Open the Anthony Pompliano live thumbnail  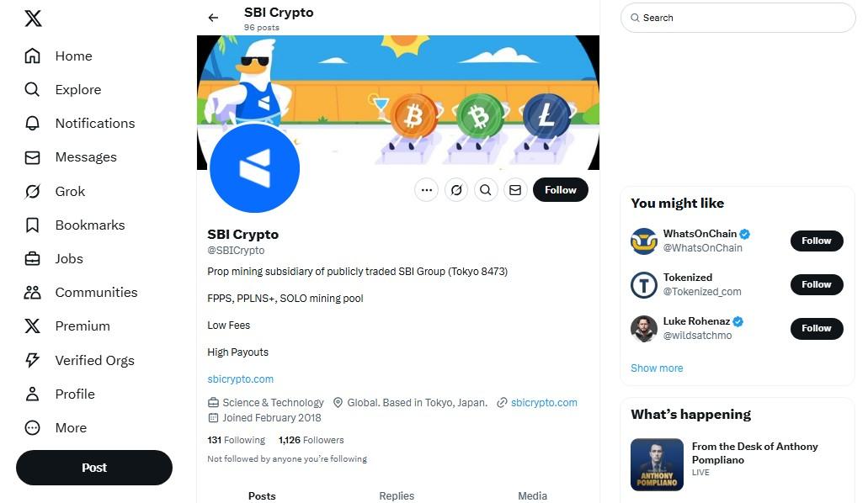[657, 465]
